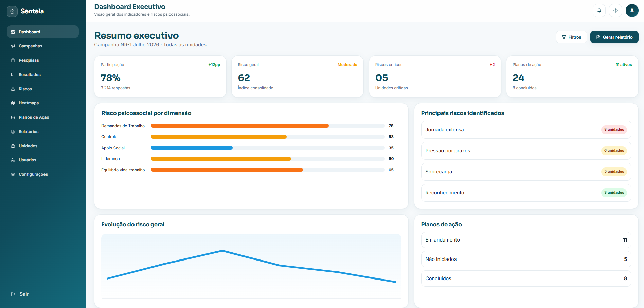Click the Dashboard grid icon in sidebar
The image size is (644, 308).
13,32
